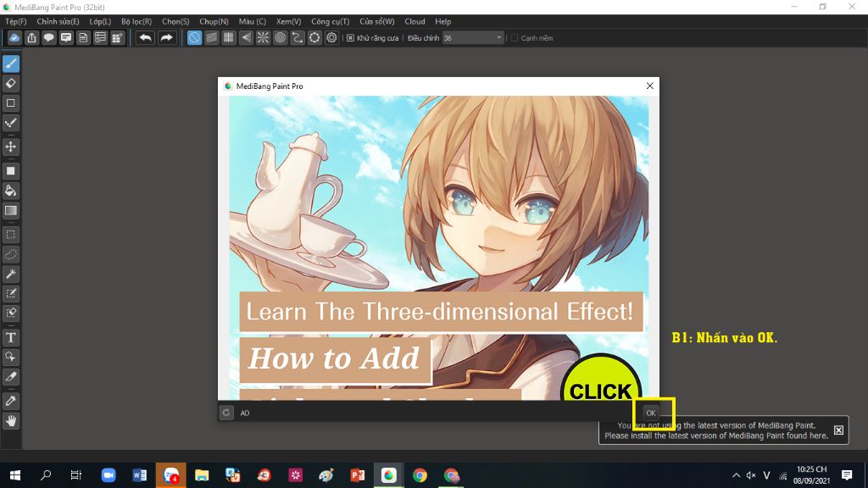The image size is (868, 488).
Task: Open the Công cụ(T) menu
Action: pyautogui.click(x=331, y=21)
